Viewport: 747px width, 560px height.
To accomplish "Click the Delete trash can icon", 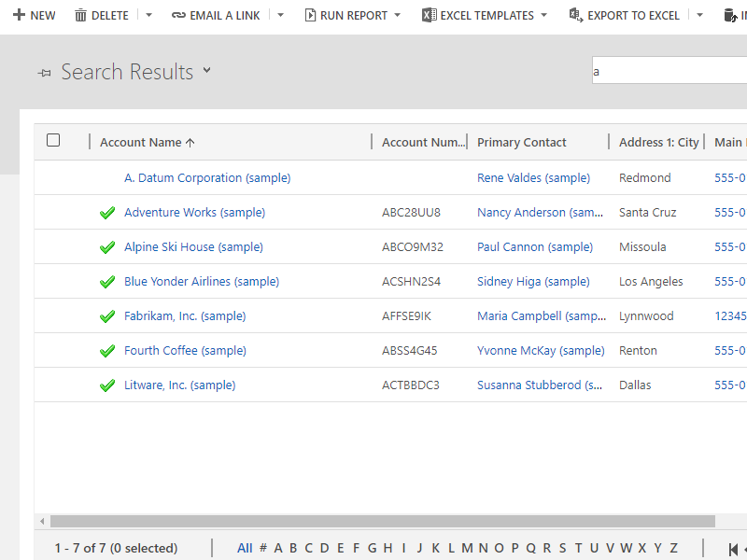I will click(x=80, y=16).
